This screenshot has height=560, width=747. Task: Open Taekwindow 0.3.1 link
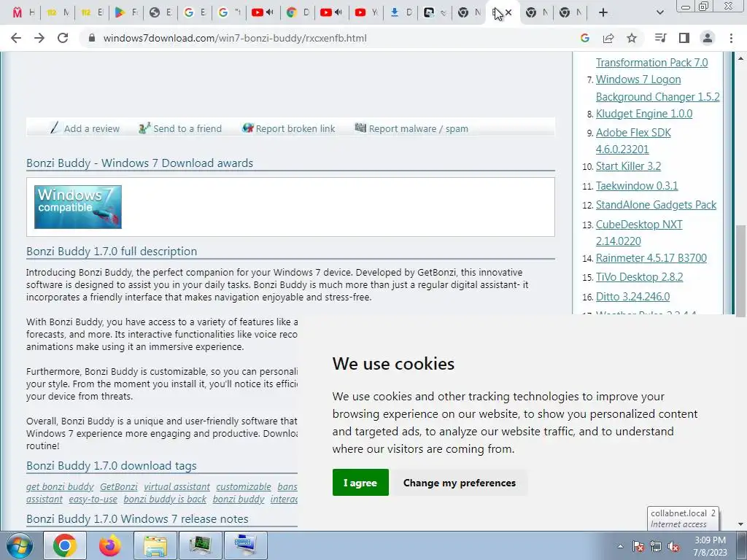(x=637, y=186)
